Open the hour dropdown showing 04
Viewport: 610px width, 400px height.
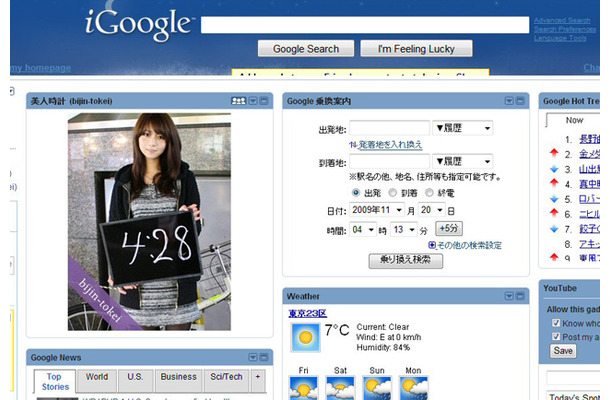click(363, 230)
